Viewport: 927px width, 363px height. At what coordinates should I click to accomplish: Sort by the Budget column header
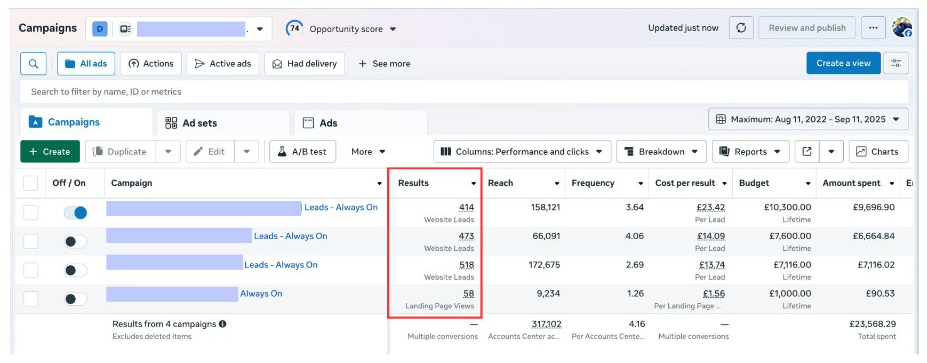[x=754, y=183]
